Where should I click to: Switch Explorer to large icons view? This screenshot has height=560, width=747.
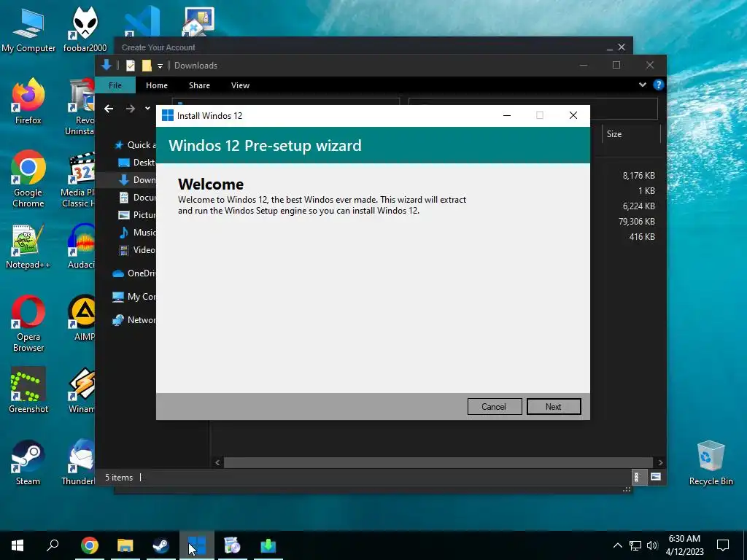tap(656, 477)
